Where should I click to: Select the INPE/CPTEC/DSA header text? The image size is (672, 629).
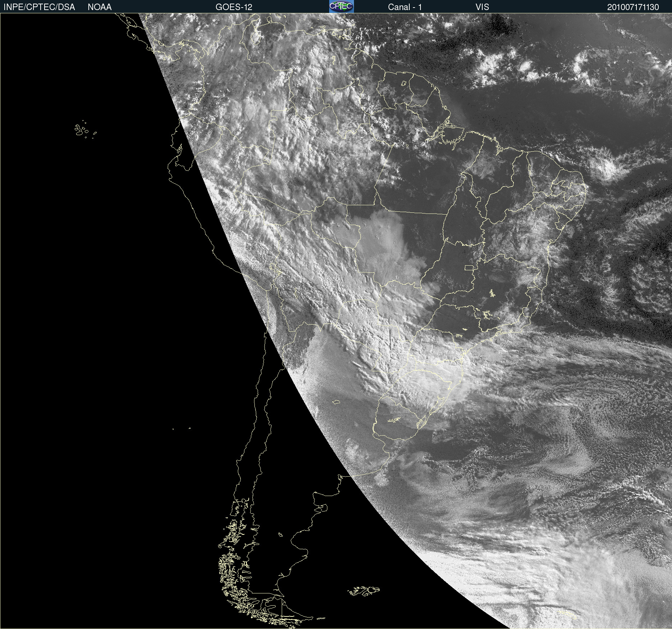click(39, 7)
